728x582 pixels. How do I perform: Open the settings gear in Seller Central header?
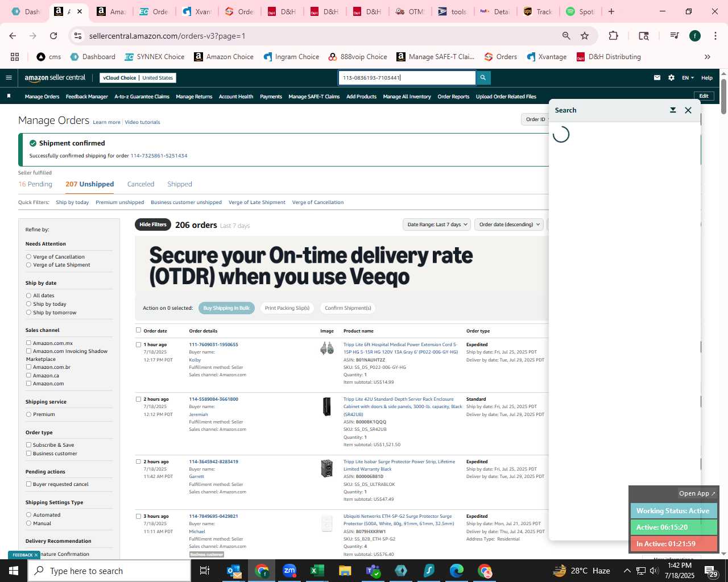point(671,78)
